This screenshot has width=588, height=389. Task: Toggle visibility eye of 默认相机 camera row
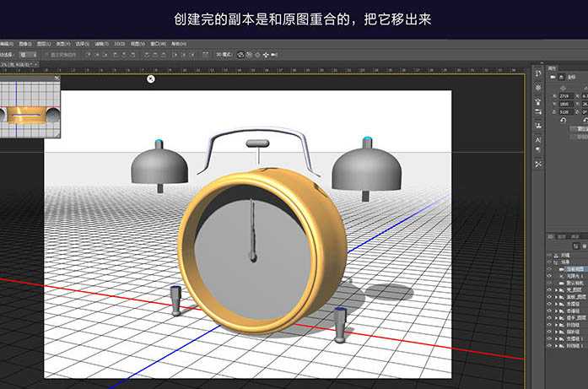pyautogui.click(x=549, y=283)
